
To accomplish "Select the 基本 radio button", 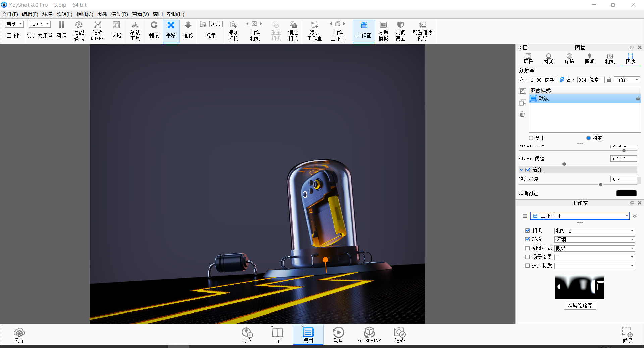I will coord(531,138).
